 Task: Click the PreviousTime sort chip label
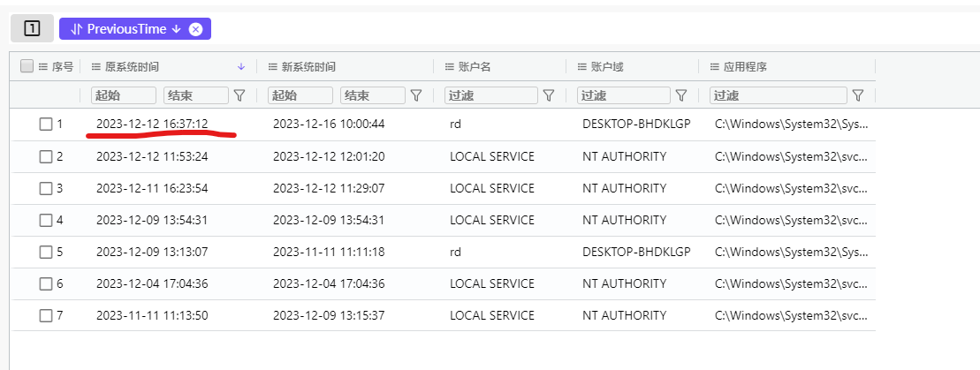click(x=127, y=29)
